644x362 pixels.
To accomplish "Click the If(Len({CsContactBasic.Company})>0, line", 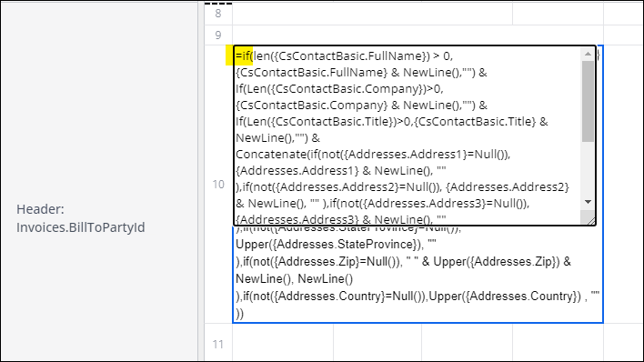I will click(339, 89).
